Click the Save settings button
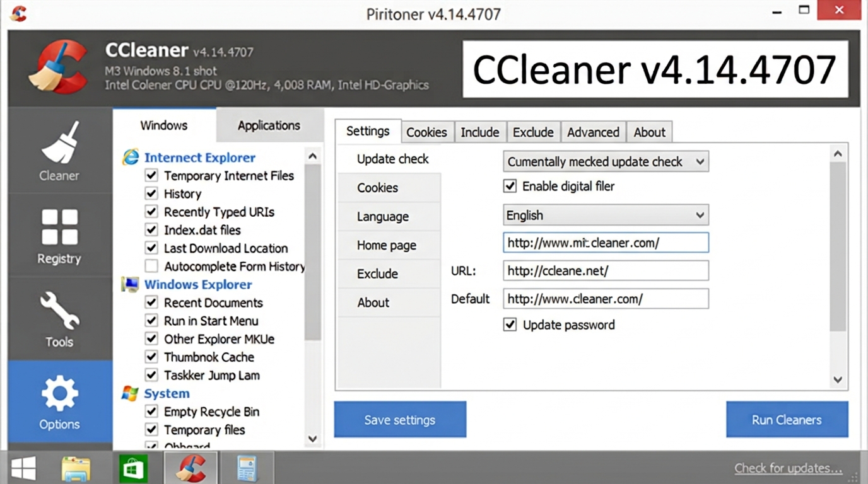Screen dimensions: 868x484 [400, 420]
